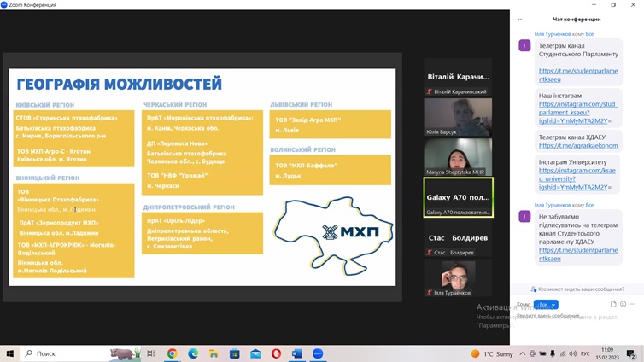
Task: Click 'ТОВ "МХП-Баффало"' text on slide
Action: coord(307,166)
